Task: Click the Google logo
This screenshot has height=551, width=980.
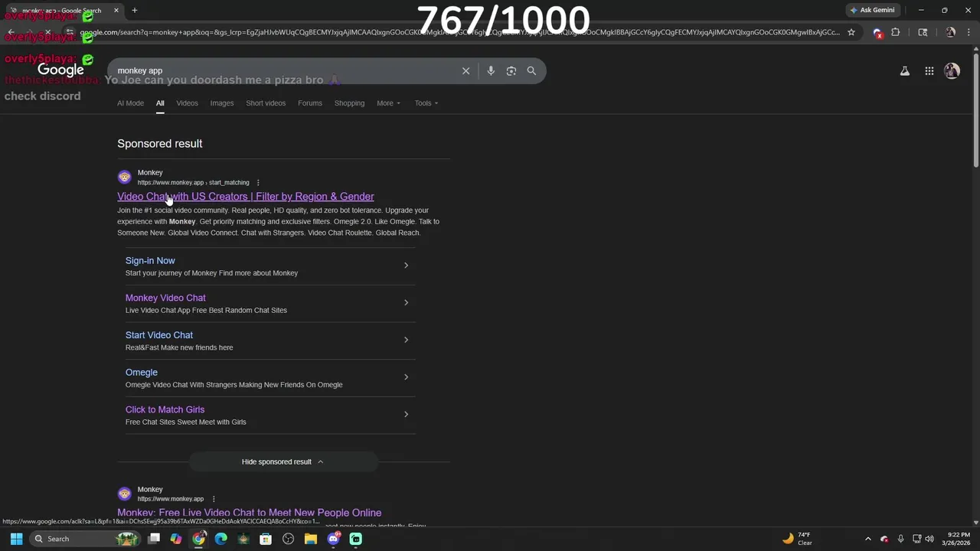Action: 60,70
